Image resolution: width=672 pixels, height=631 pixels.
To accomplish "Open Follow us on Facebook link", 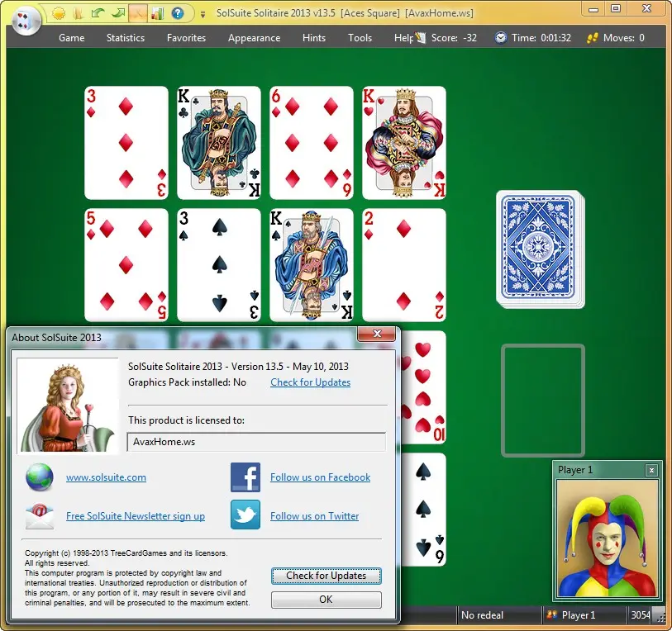I will pos(320,477).
